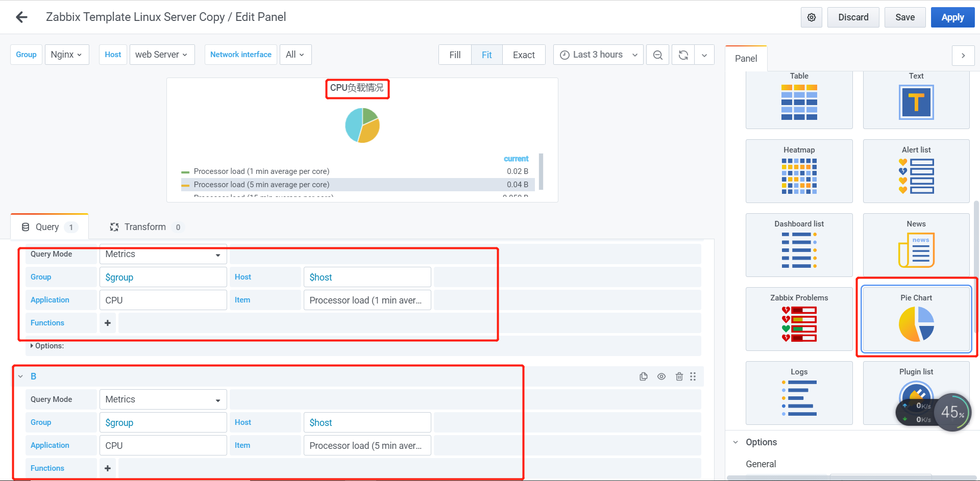
Task: Duplicate query B
Action: pos(644,376)
